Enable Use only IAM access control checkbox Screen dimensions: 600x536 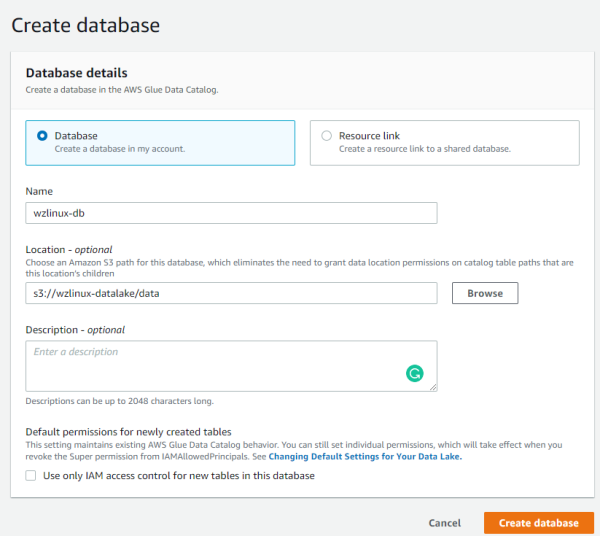32,476
